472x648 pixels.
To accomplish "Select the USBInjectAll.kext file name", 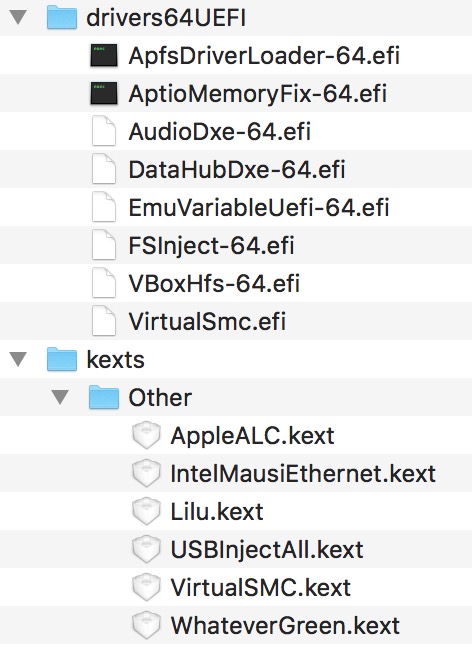I will pos(267,550).
